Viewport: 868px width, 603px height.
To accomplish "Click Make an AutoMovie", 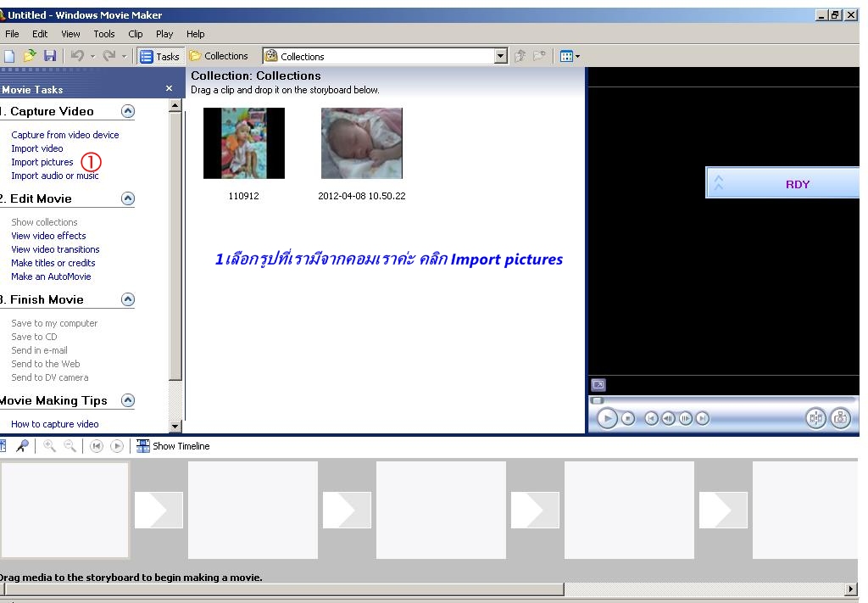I will [51, 276].
